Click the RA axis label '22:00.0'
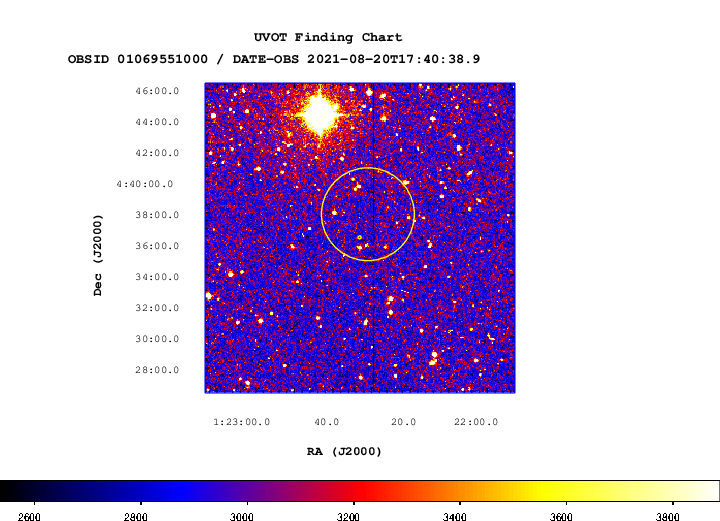 click(x=476, y=422)
